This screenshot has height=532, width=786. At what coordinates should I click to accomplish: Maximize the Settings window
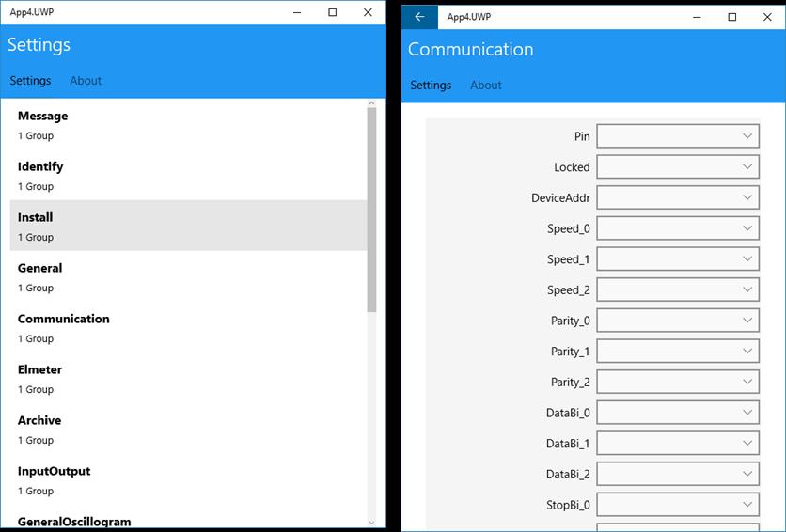pos(332,12)
